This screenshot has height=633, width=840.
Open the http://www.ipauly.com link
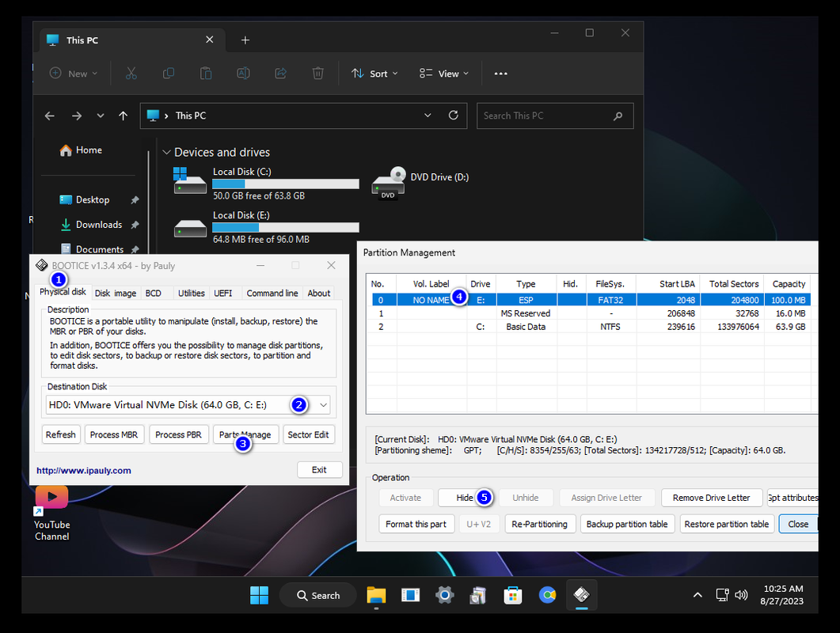coord(84,471)
